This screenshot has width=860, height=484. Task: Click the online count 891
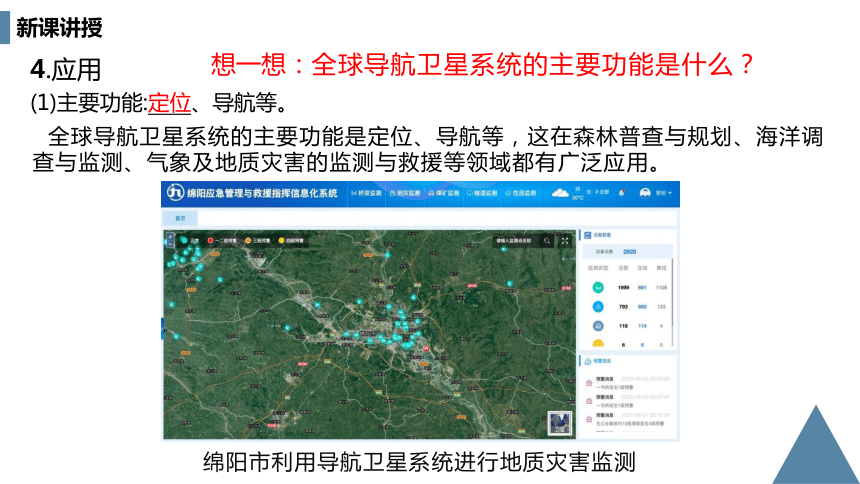pyautogui.click(x=642, y=288)
